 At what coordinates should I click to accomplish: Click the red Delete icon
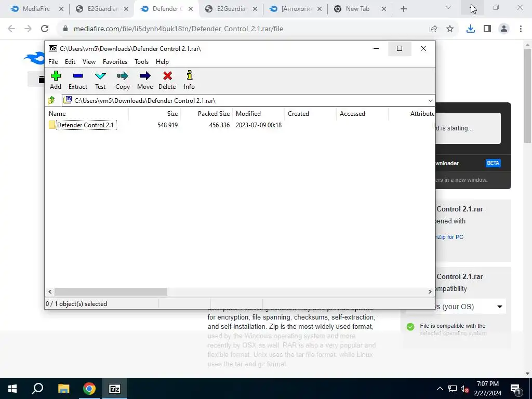click(x=167, y=81)
